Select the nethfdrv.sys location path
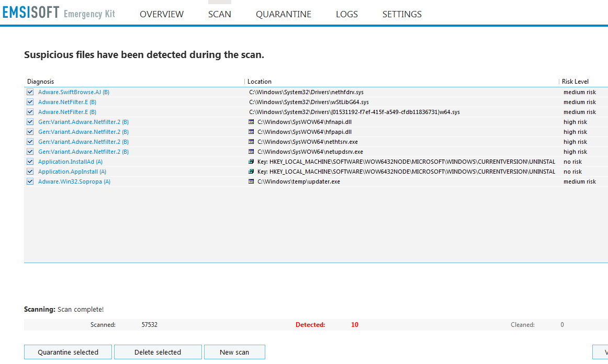This screenshot has width=608, height=364. point(306,92)
